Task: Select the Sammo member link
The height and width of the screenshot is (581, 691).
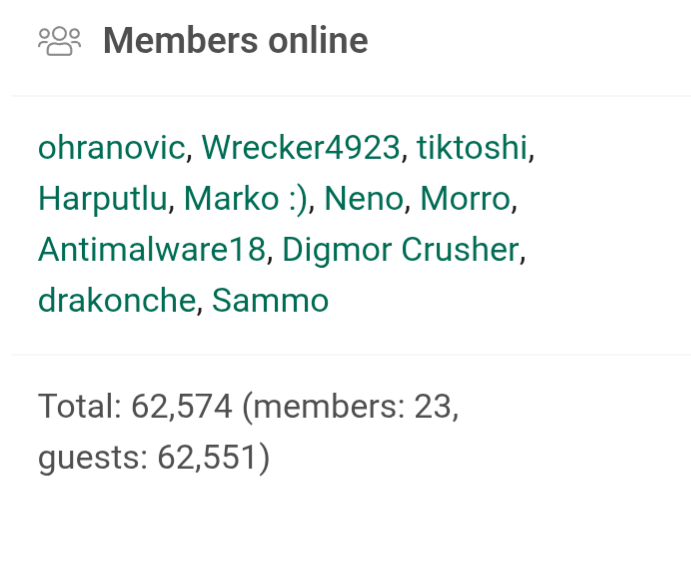Action: 270,299
